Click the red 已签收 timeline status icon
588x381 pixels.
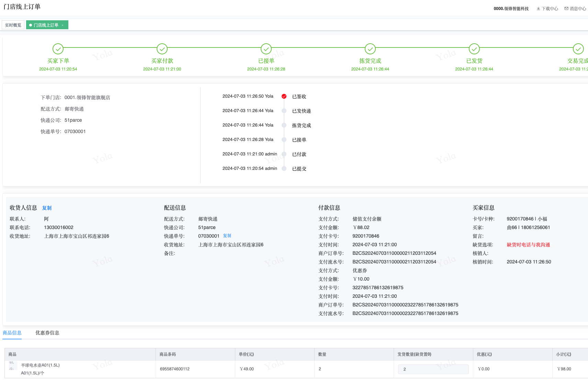(284, 96)
